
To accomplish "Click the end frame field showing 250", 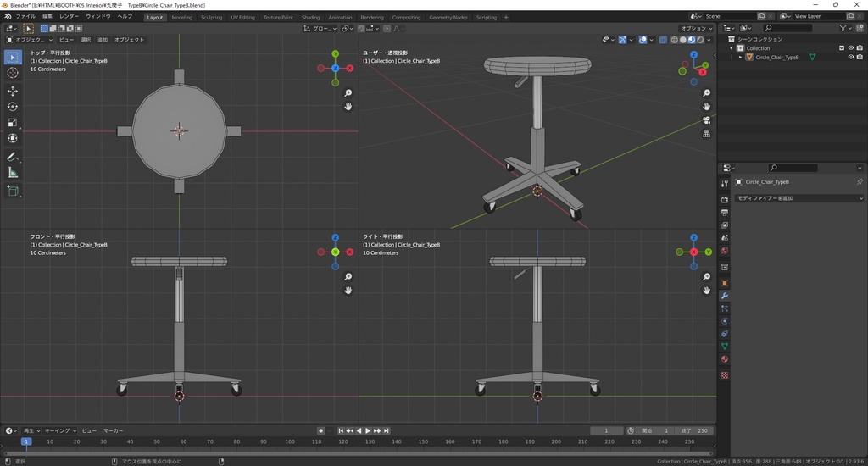I will (x=695, y=430).
